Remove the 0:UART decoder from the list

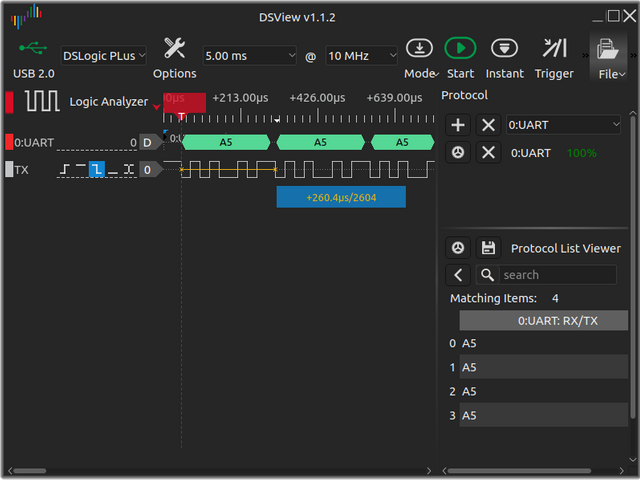coord(488,153)
